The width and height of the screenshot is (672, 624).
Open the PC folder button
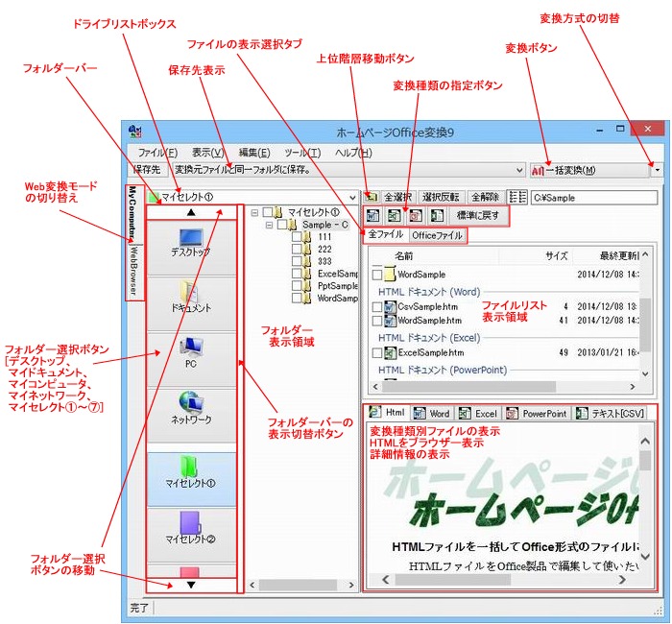[x=191, y=360]
